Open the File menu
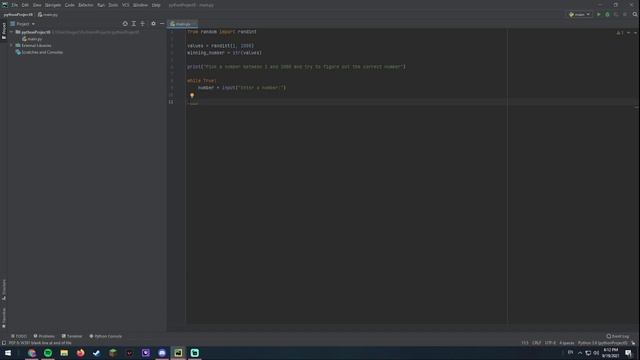640x360 pixels. point(15,5)
